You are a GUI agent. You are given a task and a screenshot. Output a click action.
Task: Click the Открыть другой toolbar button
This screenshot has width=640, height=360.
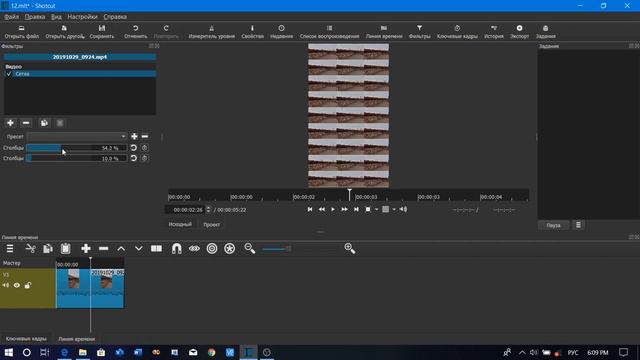click(x=64, y=32)
